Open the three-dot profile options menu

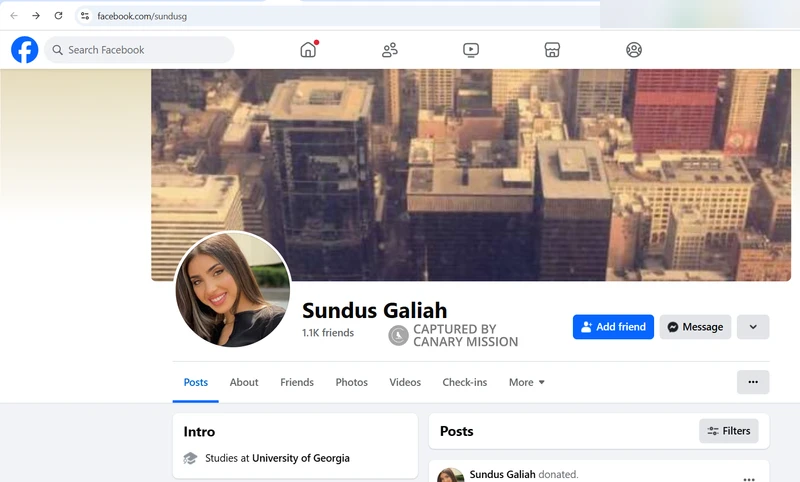(753, 382)
